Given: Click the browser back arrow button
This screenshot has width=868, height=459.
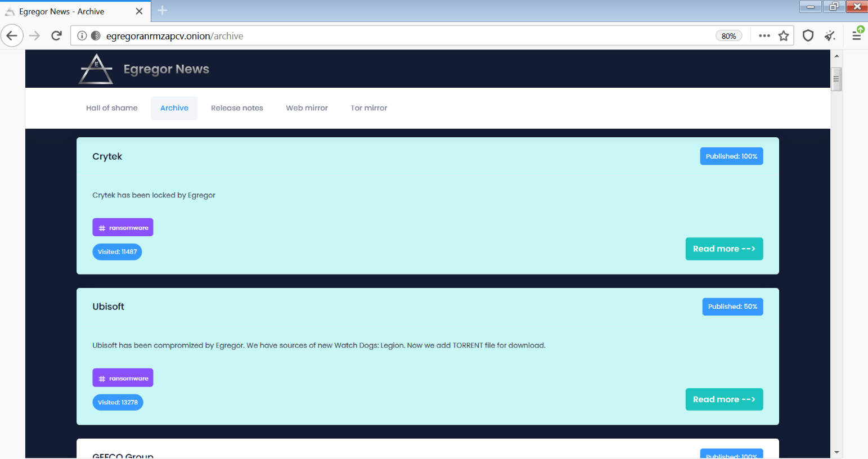Looking at the screenshot, I should click(12, 36).
